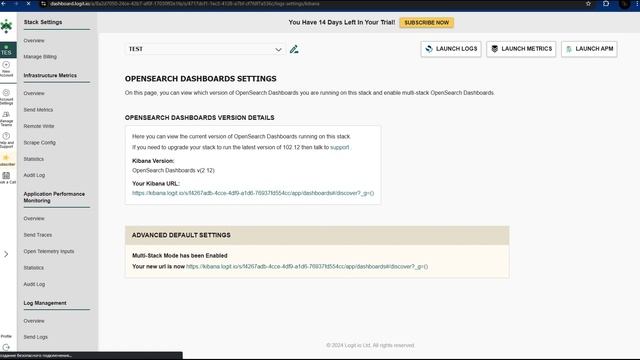This screenshot has height=360, width=640.
Task: Open the TEST stack selector dropdown
Action: tap(205, 49)
